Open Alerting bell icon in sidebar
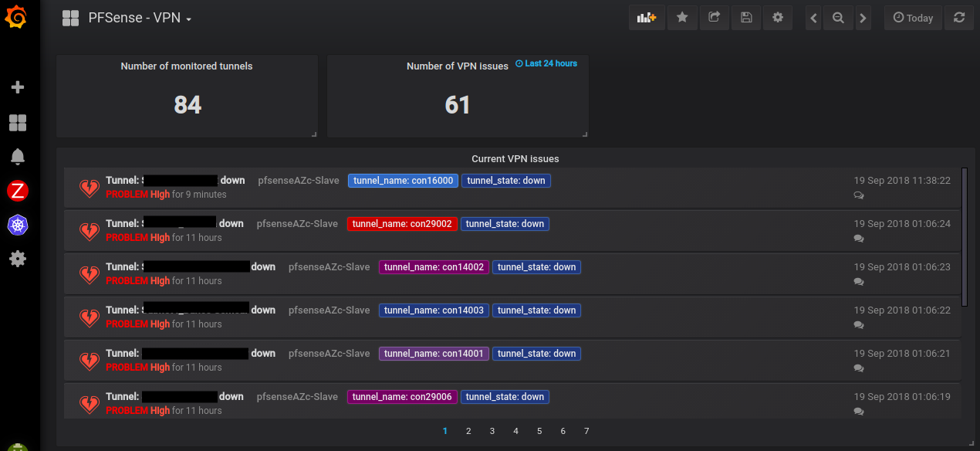 (x=17, y=157)
